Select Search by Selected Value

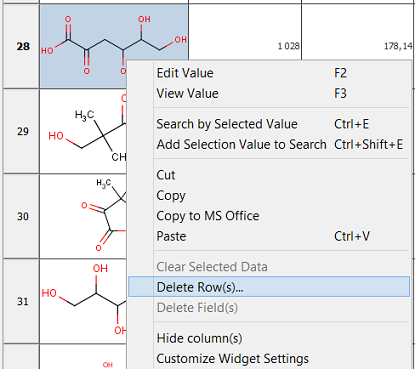tap(269, 124)
